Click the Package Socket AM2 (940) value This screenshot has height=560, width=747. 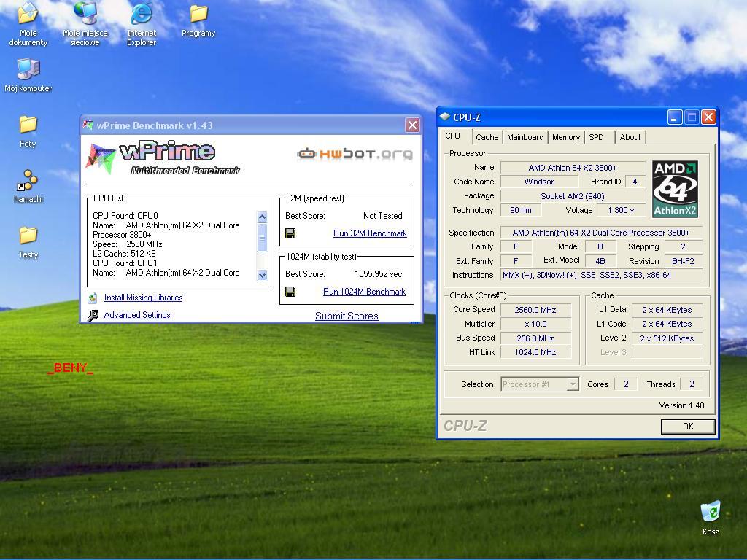tap(573, 196)
